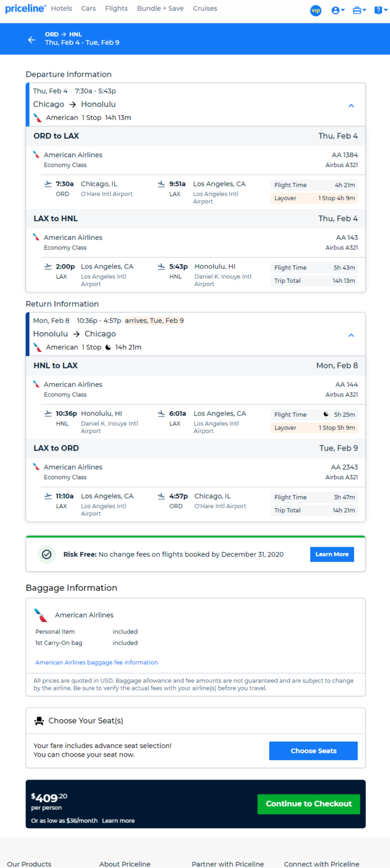Click takeoff plane icon at 7:30a

(48, 184)
